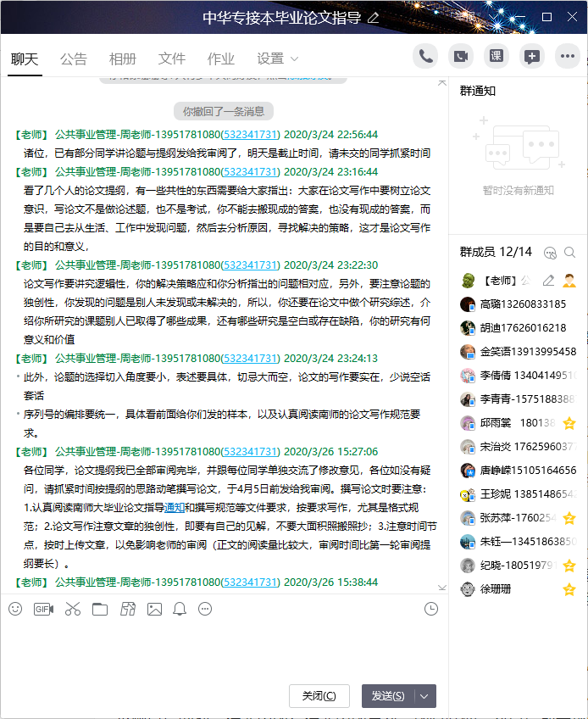Start a group voice call

pos(424,57)
